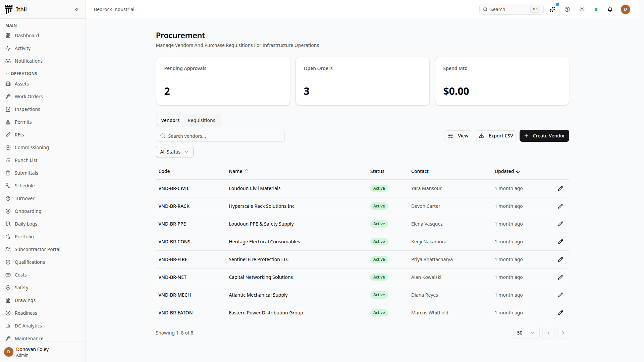Edit Heritage Electrical Consumables pencil icon

[x=560, y=242]
